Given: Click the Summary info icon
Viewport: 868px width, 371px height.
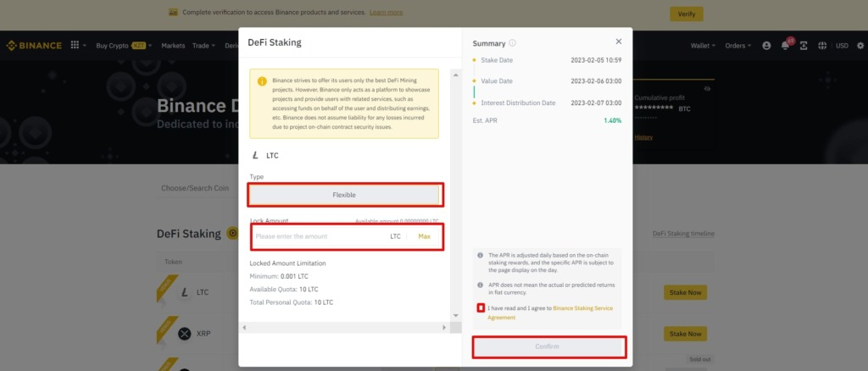Looking at the screenshot, I should 513,43.
